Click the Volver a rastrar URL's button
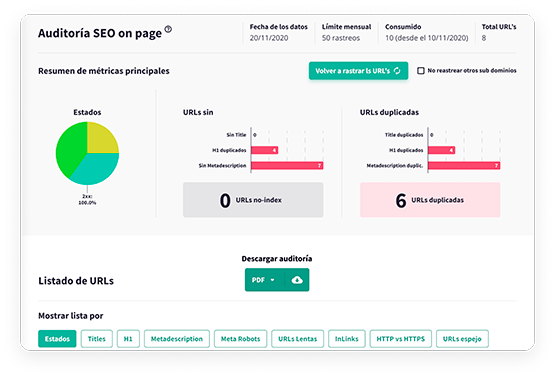Image resolution: width=555 pixels, height=377 pixels. 358,71
